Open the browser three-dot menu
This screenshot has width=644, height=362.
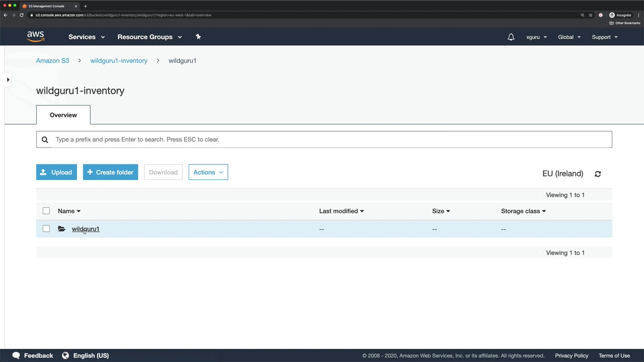(x=638, y=15)
